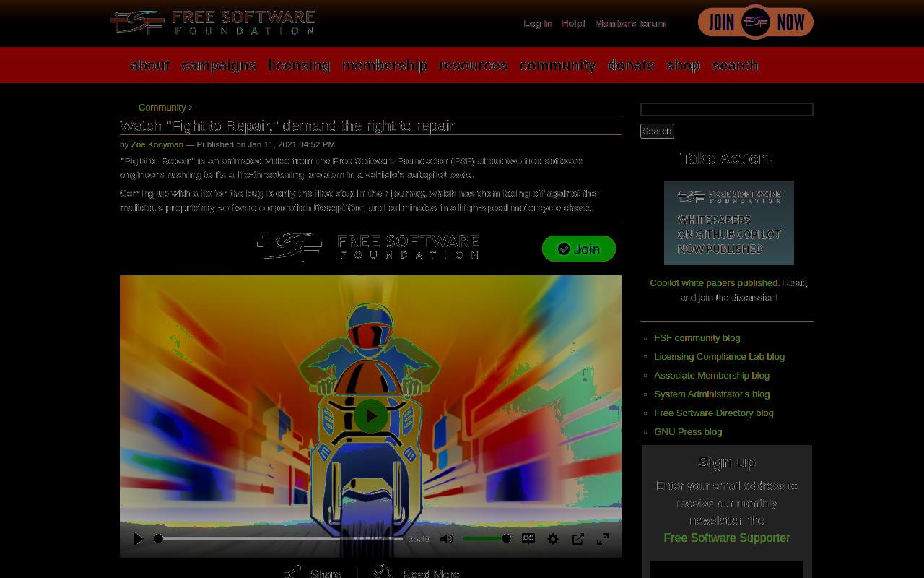Viewport: 924px width, 578px height.
Task: Open Licensing Compliance Lab blog
Action: [719, 356]
